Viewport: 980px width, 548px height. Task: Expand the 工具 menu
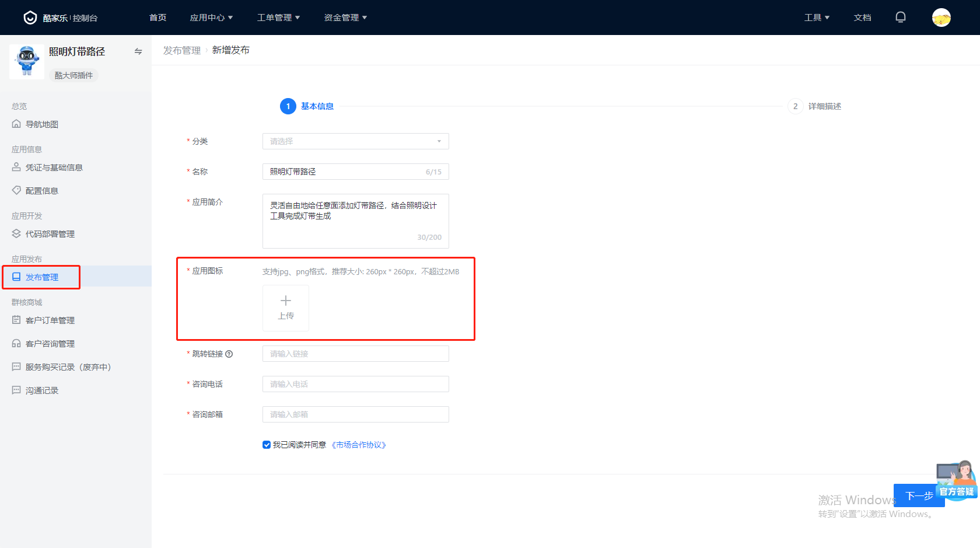tap(817, 18)
